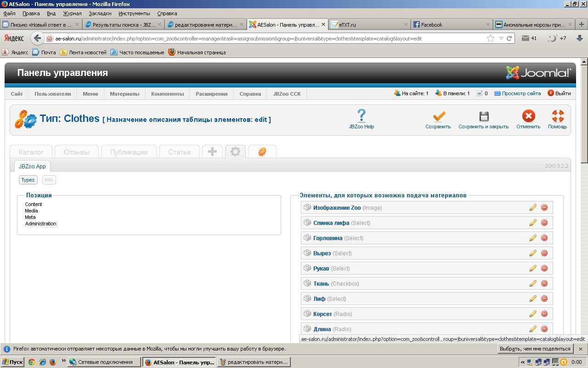Click the Просмотр сайта link

pos(521,93)
